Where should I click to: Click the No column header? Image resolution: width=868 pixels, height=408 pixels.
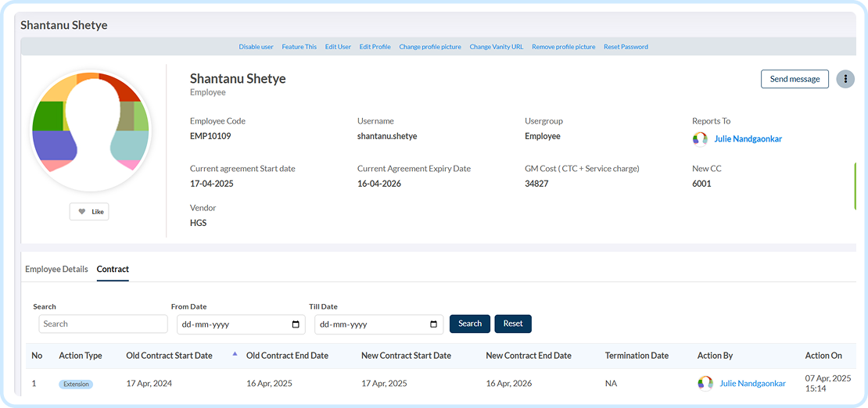37,356
